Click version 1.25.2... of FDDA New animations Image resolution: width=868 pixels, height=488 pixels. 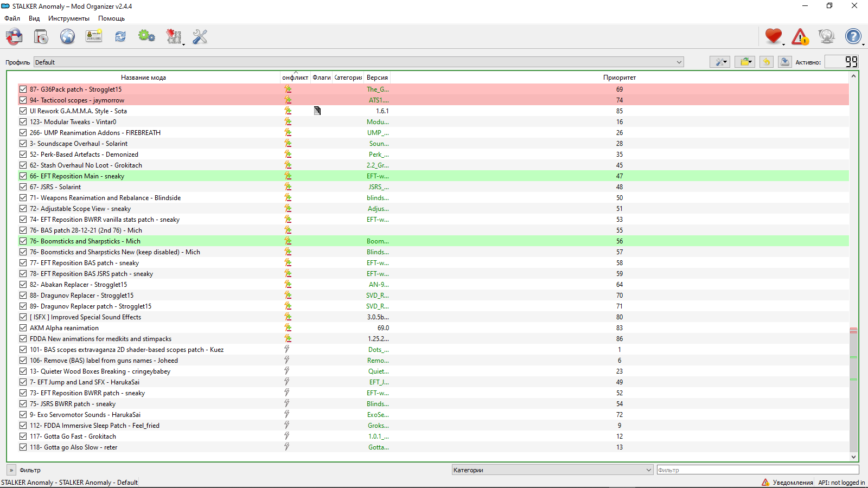coord(378,339)
